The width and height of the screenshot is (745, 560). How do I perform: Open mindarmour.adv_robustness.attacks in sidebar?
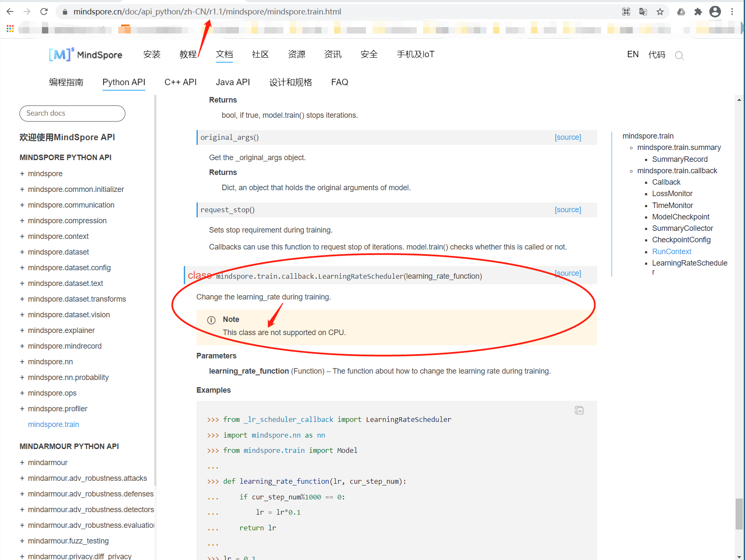click(x=87, y=478)
